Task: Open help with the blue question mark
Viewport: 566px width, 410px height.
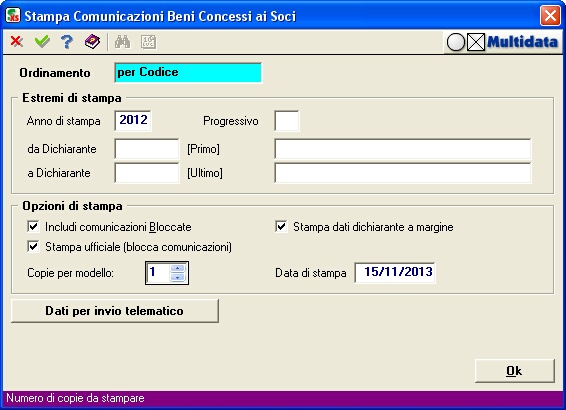Action: click(67, 42)
